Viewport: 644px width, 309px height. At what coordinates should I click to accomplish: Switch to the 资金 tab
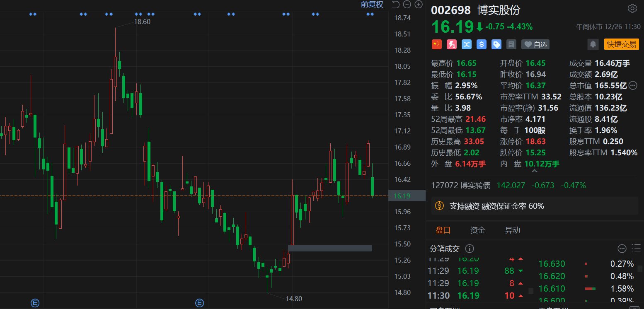click(x=477, y=230)
